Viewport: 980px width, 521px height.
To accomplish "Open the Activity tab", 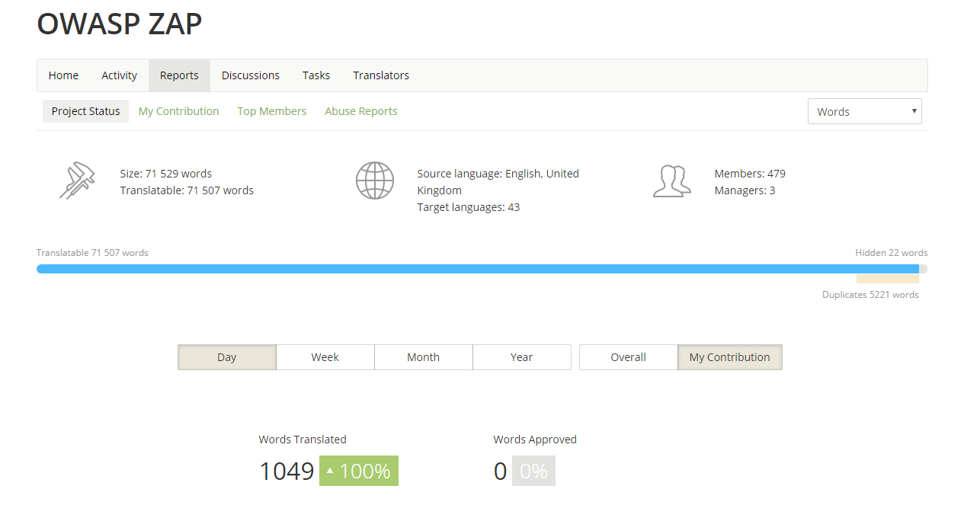I will tap(119, 75).
